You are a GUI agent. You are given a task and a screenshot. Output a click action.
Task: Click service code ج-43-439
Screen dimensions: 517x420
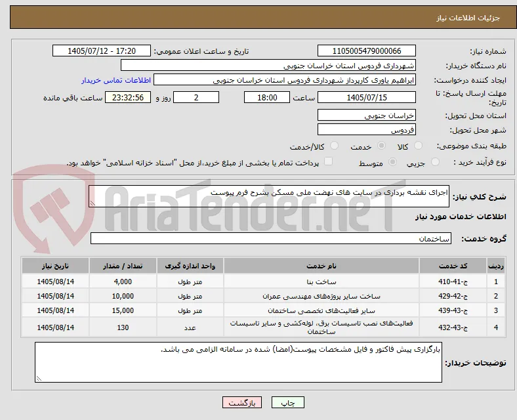[x=453, y=310]
